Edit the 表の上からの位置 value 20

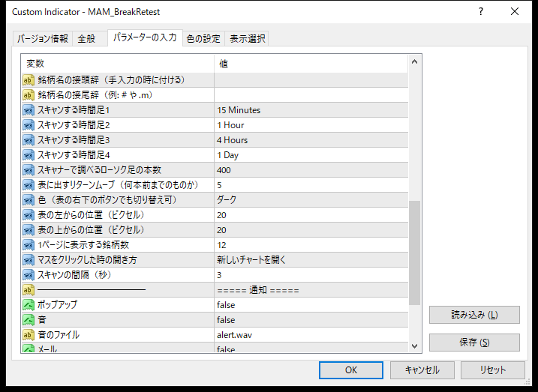[311, 230]
